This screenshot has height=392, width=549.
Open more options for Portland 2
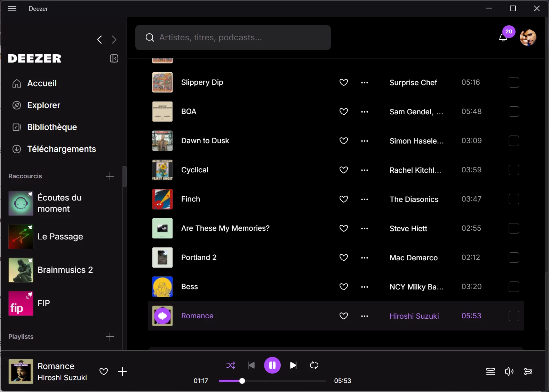[x=365, y=258]
